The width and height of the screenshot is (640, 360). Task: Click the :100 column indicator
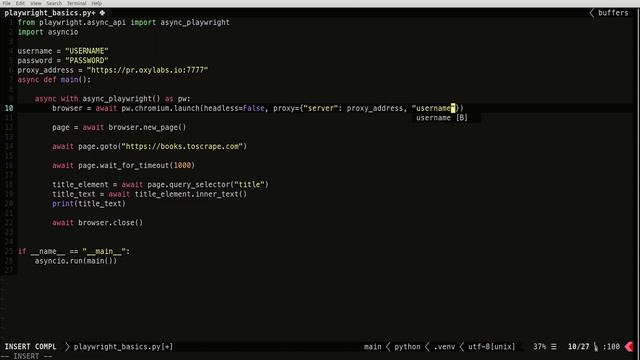point(611,347)
